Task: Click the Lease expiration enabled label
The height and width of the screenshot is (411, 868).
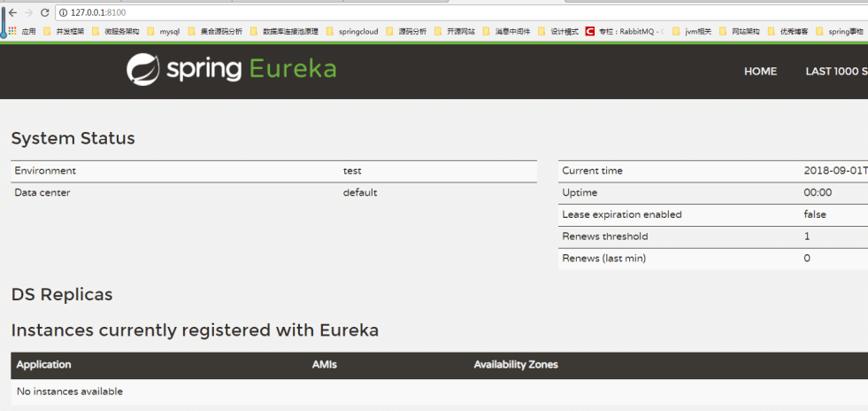Action: click(622, 214)
